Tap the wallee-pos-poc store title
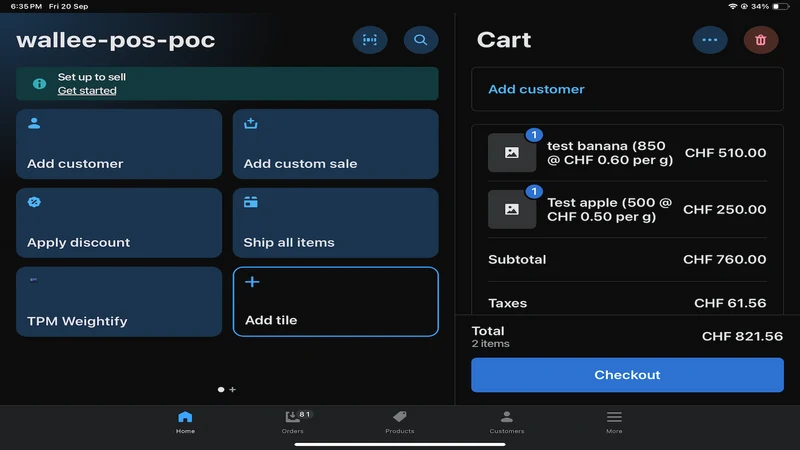The width and height of the screenshot is (800, 450). click(x=116, y=40)
